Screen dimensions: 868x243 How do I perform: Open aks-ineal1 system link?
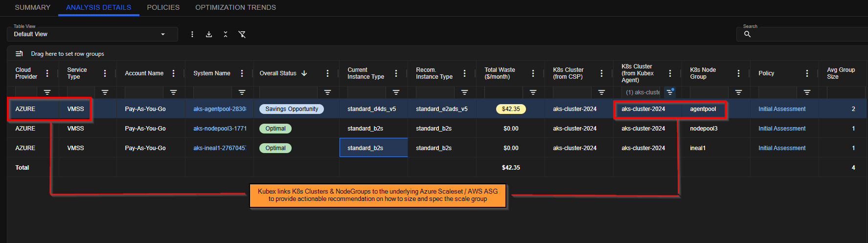[220, 148]
